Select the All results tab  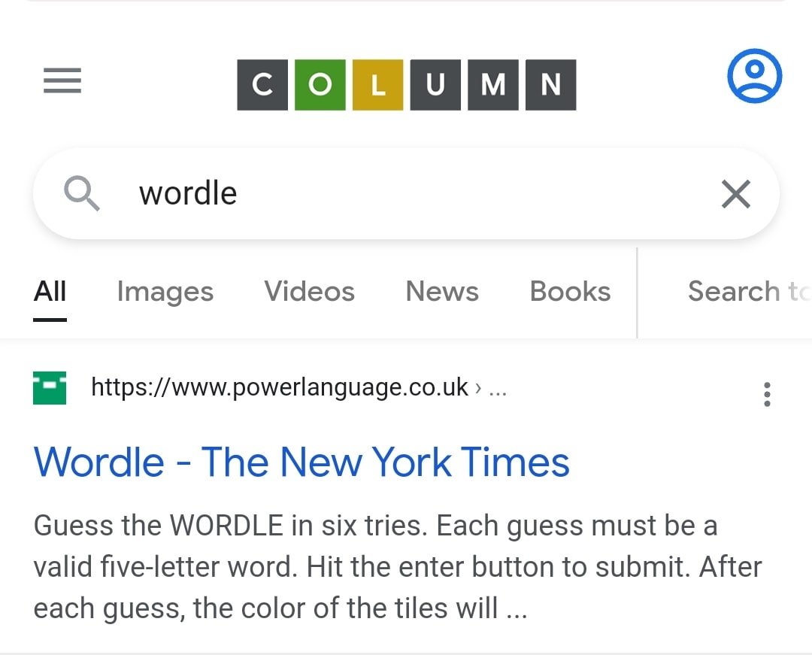pyautogui.click(x=50, y=292)
